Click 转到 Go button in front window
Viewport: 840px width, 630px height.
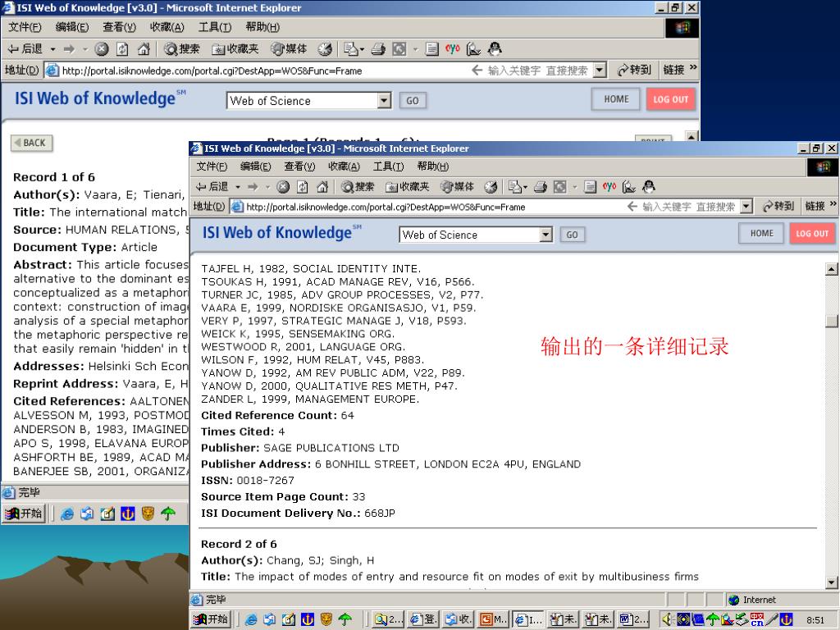pyautogui.click(x=778, y=206)
